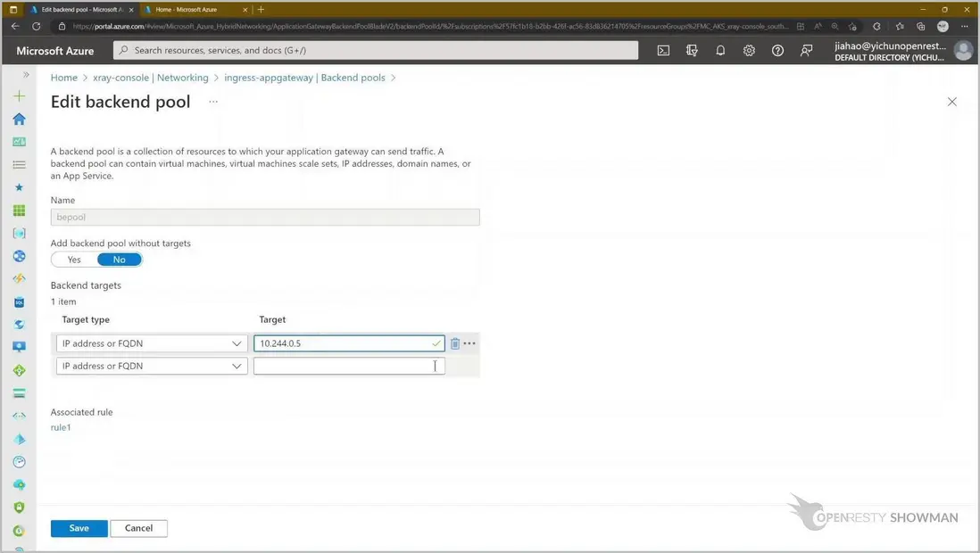Image resolution: width=980 pixels, height=553 pixels.
Task: Open a new browser tab
Action: click(262, 10)
